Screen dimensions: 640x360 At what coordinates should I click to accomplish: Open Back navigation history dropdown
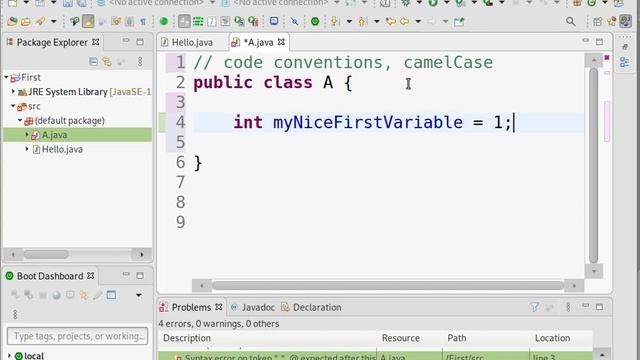click(418, 21)
